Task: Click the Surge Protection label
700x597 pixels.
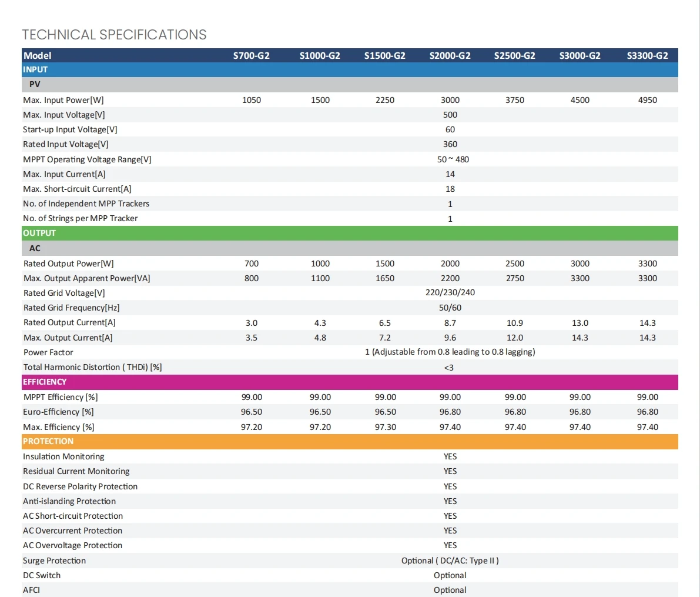Action: [55, 561]
